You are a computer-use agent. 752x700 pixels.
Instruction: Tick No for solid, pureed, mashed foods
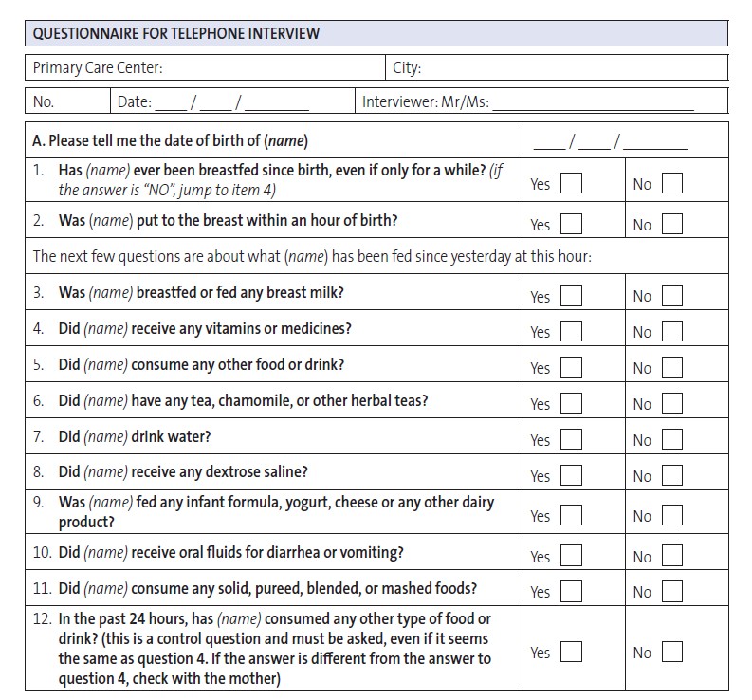coord(672,591)
